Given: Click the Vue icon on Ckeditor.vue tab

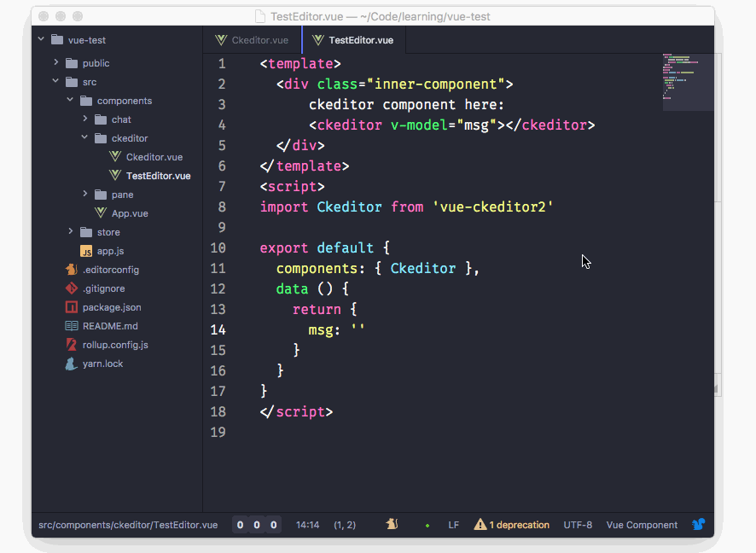Looking at the screenshot, I should pyautogui.click(x=221, y=40).
